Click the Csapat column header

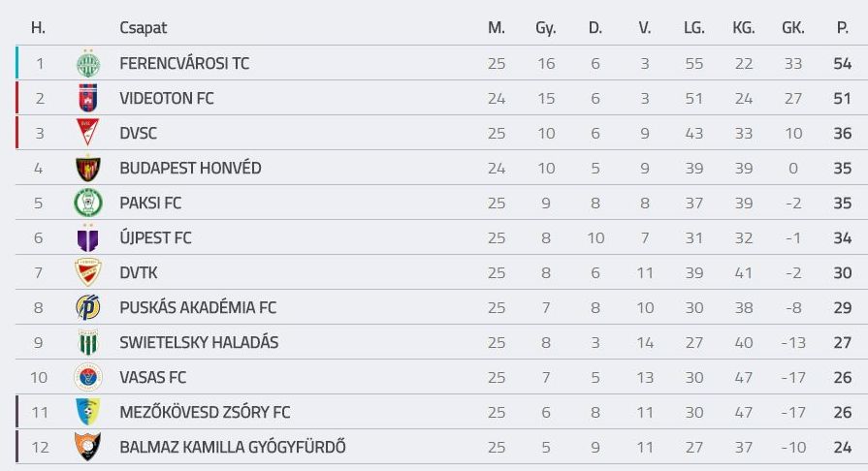pyautogui.click(x=143, y=28)
